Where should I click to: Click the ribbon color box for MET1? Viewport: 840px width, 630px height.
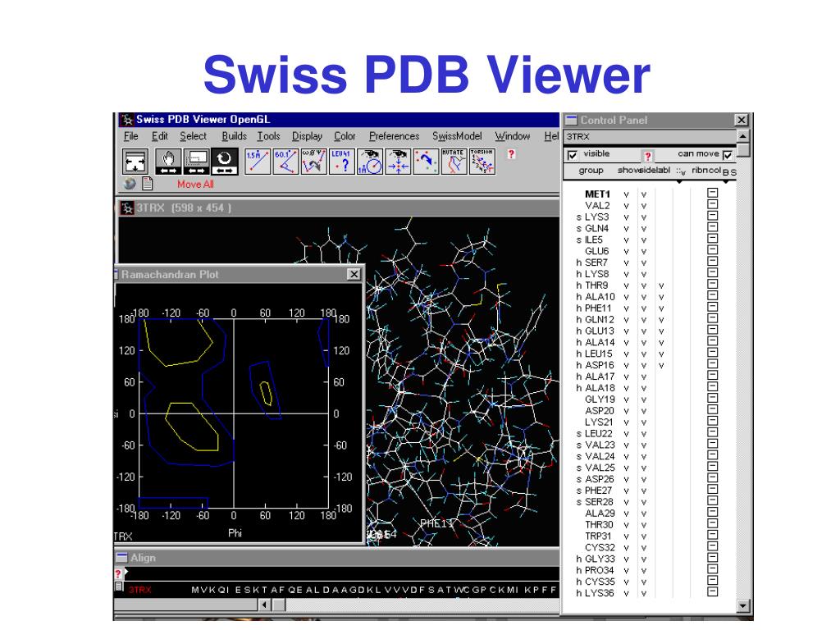point(713,192)
